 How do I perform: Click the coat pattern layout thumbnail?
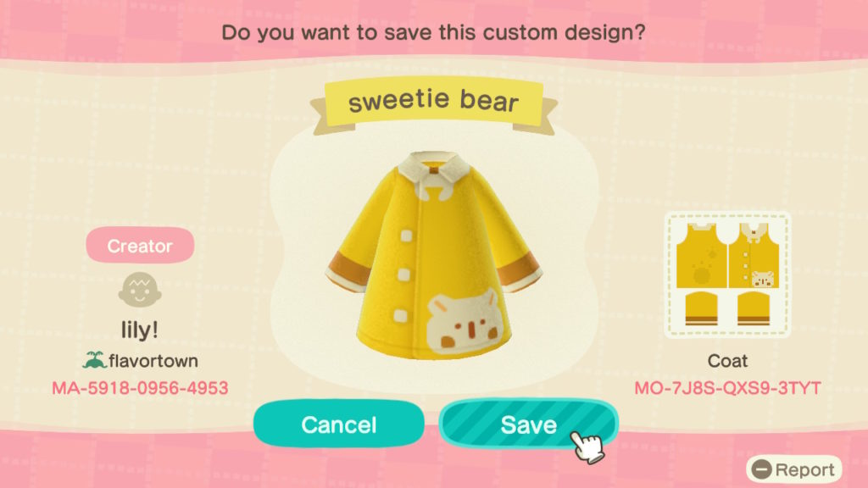click(727, 275)
